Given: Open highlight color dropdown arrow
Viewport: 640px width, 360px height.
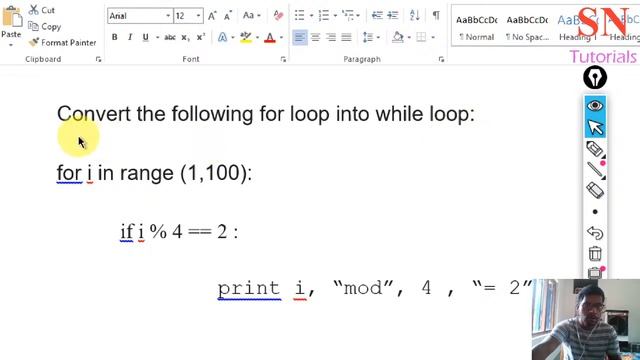Looking at the screenshot, I should point(257,38).
